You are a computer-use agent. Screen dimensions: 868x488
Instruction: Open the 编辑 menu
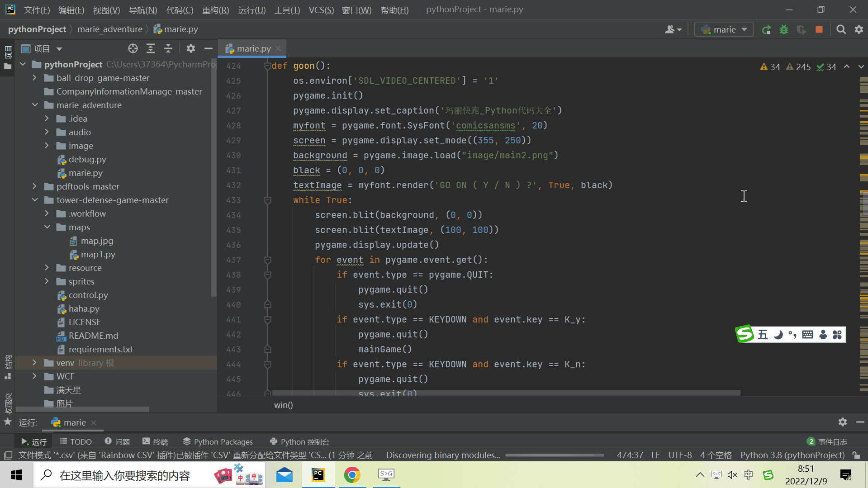71,10
